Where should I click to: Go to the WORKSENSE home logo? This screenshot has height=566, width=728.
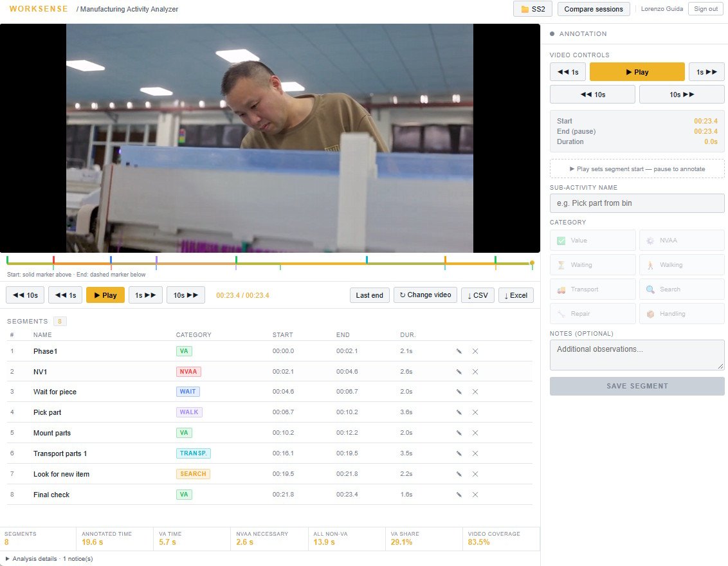coord(39,9)
